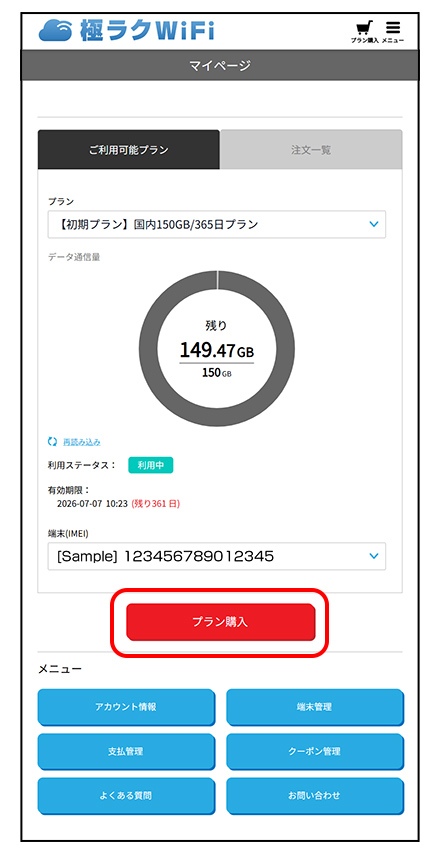Open よくある質問 menu button
The width and height of the screenshot is (440, 865).
126,795
